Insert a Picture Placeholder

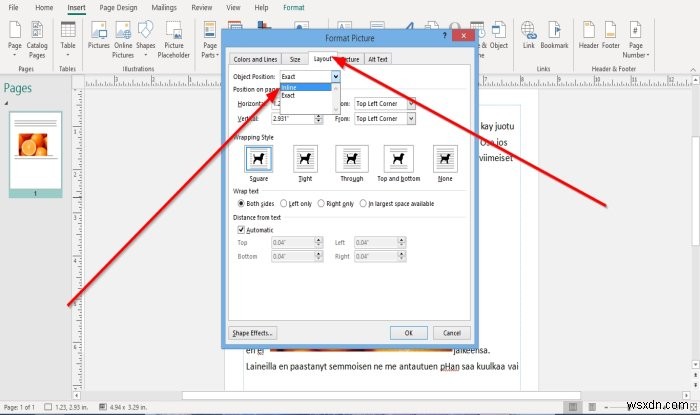pos(174,39)
